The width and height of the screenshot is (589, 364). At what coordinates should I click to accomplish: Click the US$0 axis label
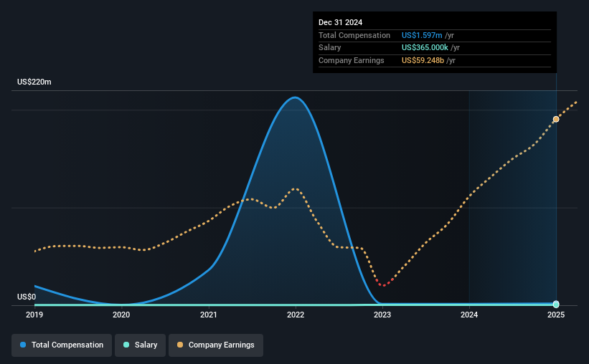27,297
